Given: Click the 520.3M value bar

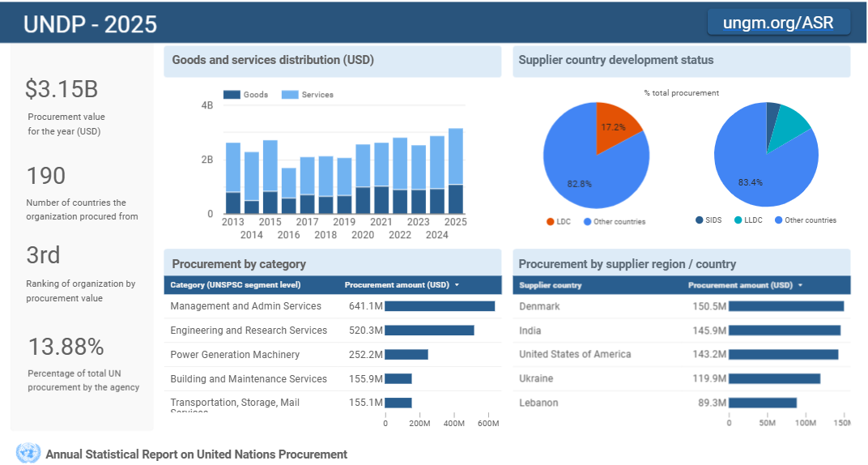Looking at the screenshot, I should click(x=430, y=331).
